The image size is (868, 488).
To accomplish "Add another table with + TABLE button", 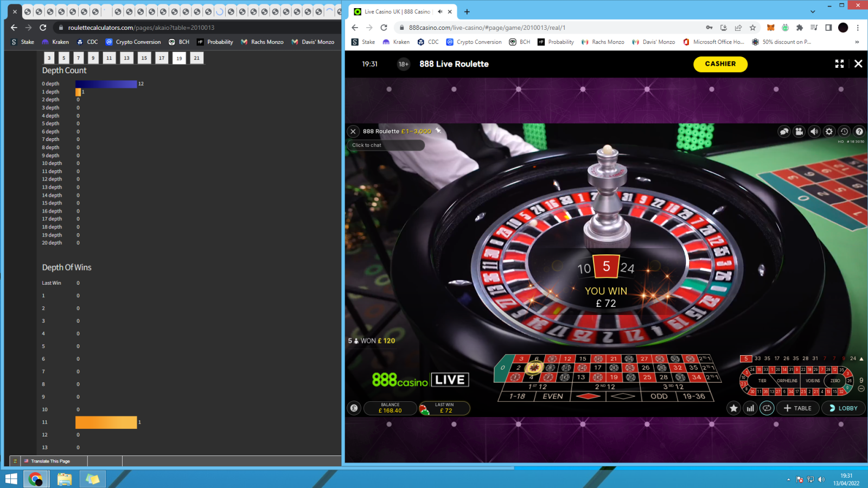I will pos(797,408).
